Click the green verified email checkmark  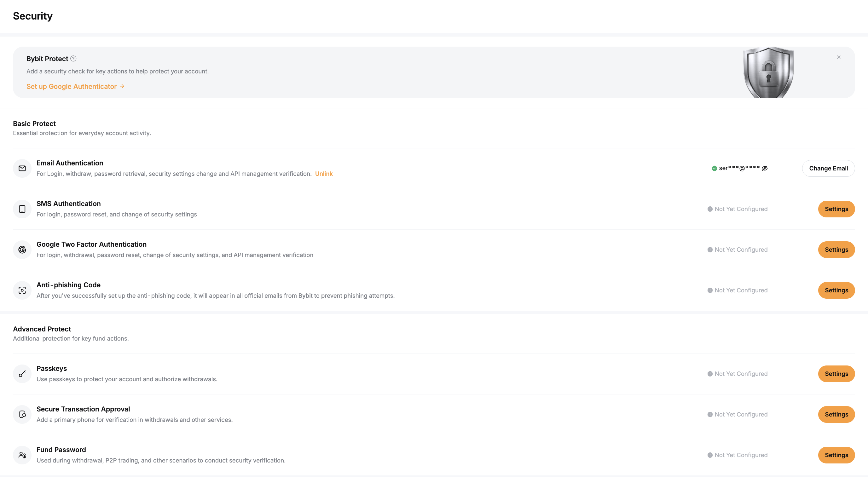pos(714,169)
